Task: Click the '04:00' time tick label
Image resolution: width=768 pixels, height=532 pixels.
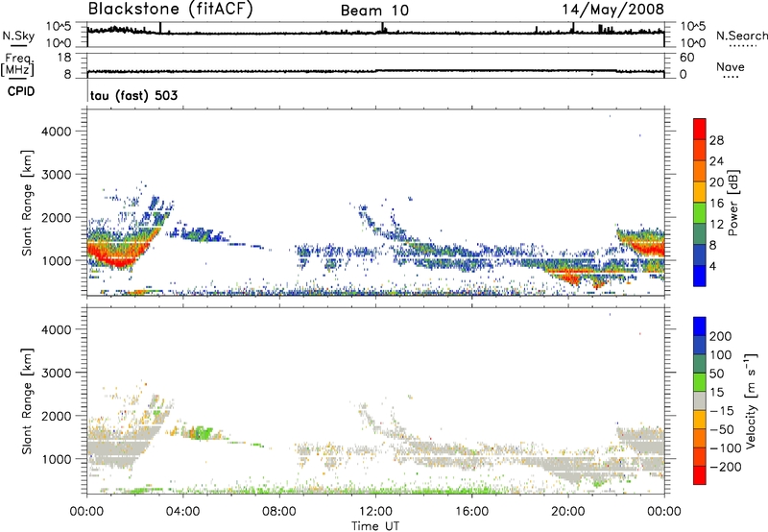Action: click(182, 512)
